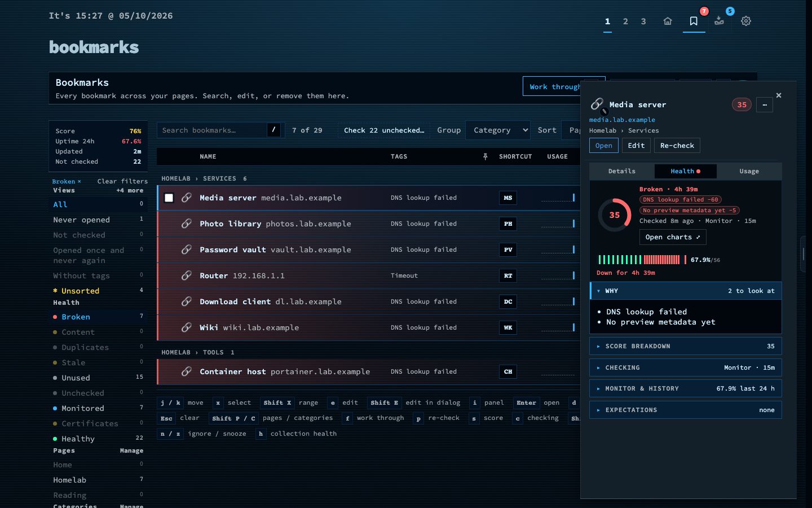The height and width of the screenshot is (508, 812).
Task: Open the more options button beside score 35
Action: [765, 104]
